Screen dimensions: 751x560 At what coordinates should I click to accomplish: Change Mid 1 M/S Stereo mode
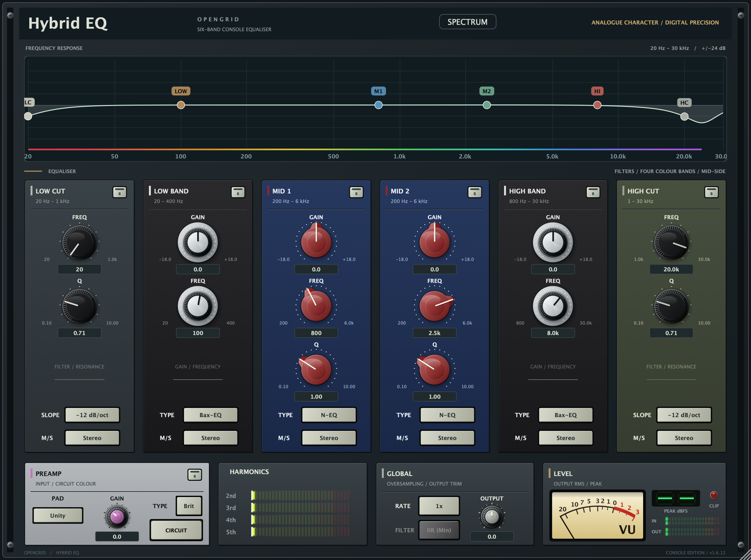click(x=329, y=437)
